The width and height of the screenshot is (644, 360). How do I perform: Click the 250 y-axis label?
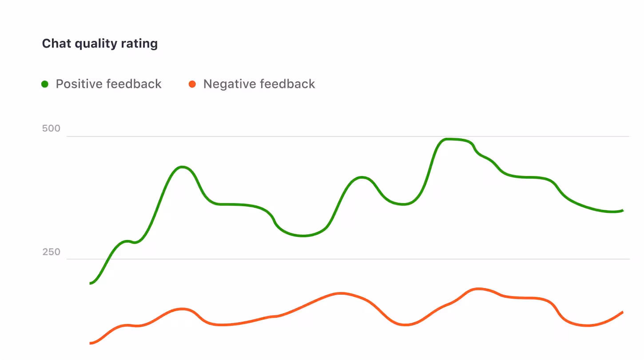pyautogui.click(x=51, y=252)
